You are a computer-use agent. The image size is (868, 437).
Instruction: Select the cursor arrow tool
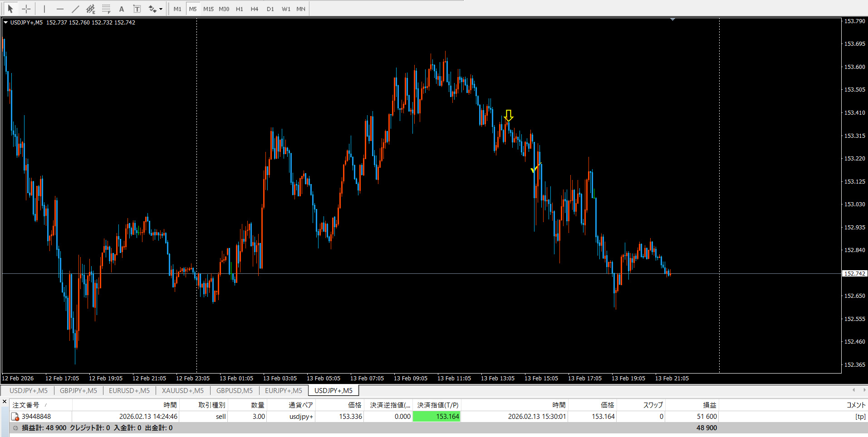[x=10, y=9]
